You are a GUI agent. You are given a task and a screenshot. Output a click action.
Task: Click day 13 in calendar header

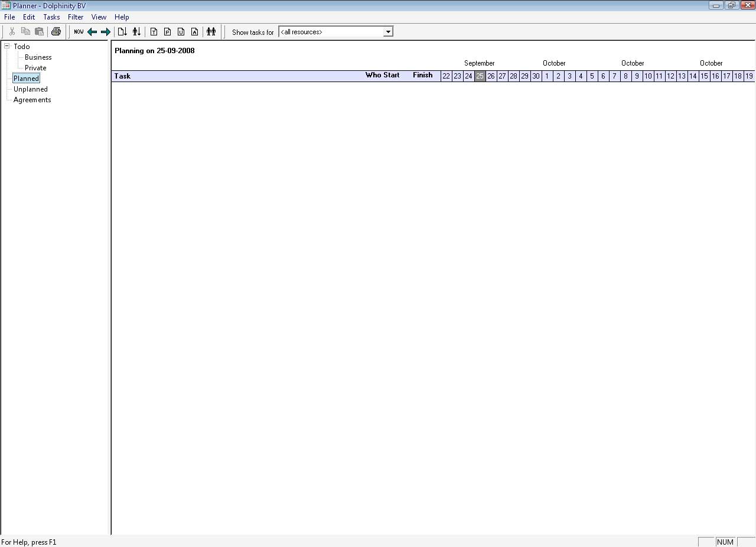tap(682, 76)
